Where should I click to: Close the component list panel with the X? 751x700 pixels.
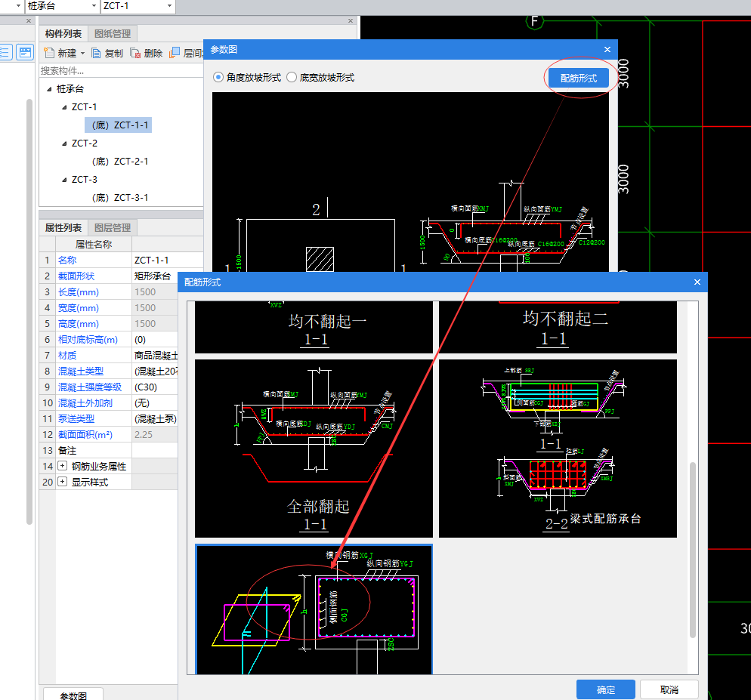(350, 20)
